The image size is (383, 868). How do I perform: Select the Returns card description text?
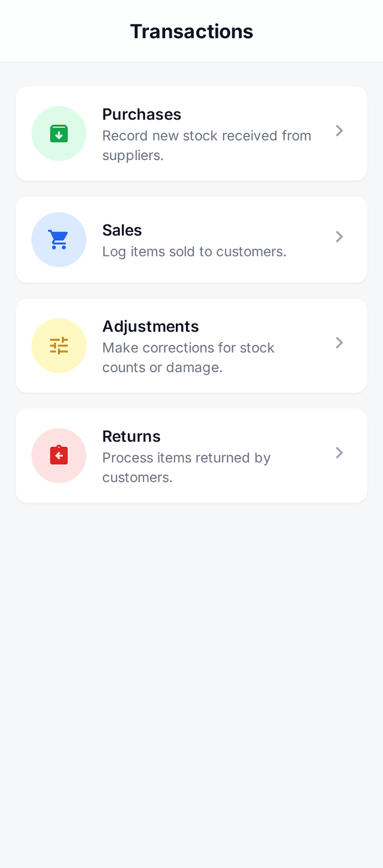point(186,467)
